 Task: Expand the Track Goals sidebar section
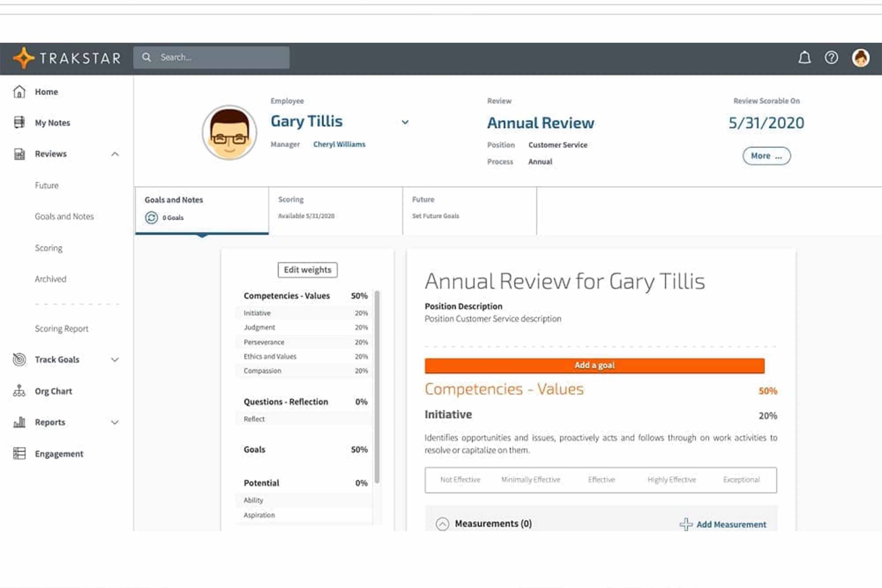(x=115, y=360)
